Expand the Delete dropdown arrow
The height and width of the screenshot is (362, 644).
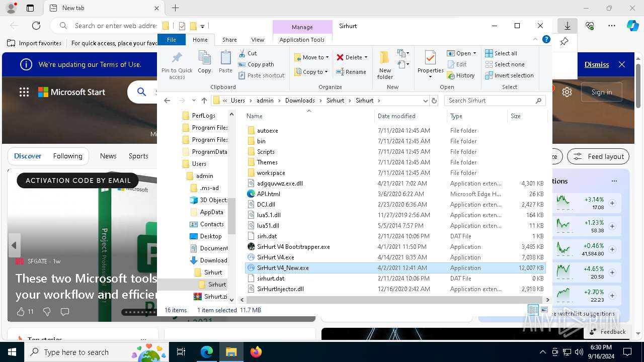click(366, 57)
